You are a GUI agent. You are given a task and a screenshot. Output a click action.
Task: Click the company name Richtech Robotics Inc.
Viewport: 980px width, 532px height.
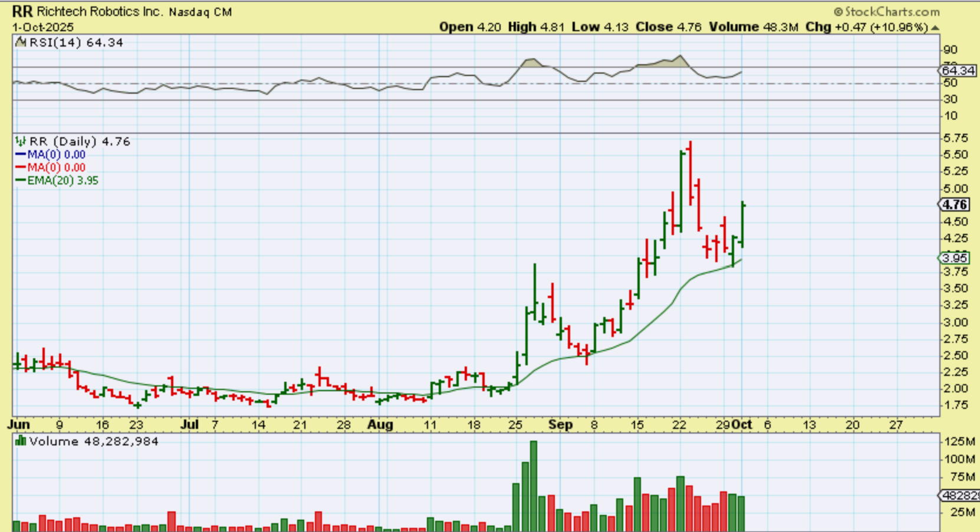(100, 11)
